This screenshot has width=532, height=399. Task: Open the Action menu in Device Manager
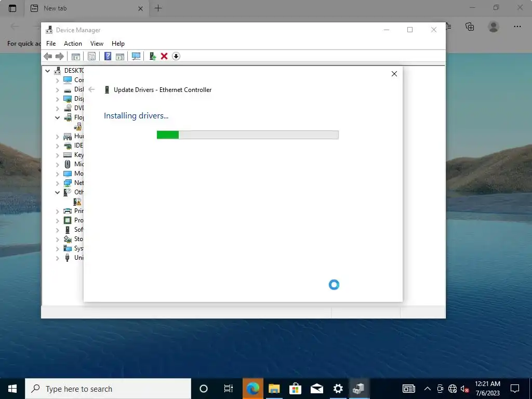click(x=73, y=44)
